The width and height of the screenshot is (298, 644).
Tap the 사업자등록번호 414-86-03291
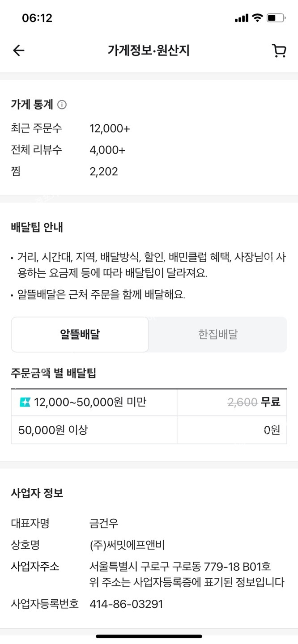click(x=126, y=604)
